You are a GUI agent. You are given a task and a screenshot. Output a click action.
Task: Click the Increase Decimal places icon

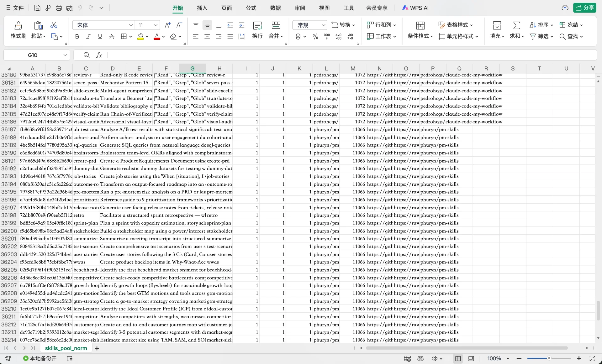[339, 37]
